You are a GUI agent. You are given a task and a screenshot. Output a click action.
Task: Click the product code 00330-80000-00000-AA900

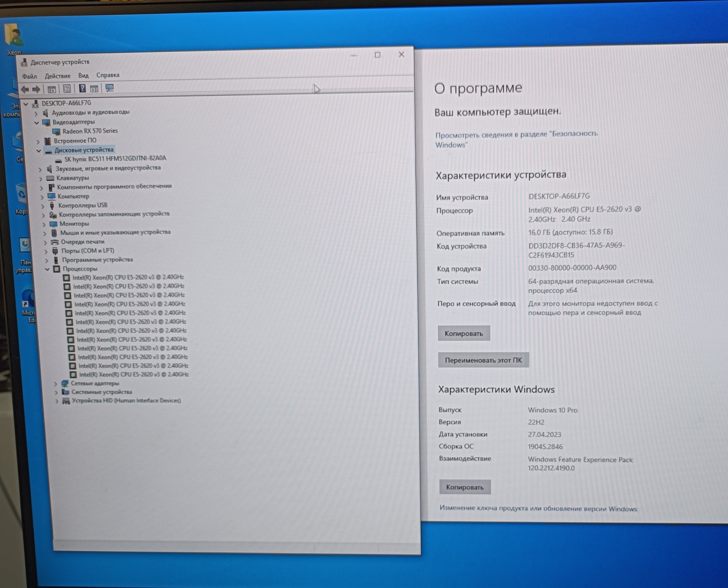click(x=572, y=268)
